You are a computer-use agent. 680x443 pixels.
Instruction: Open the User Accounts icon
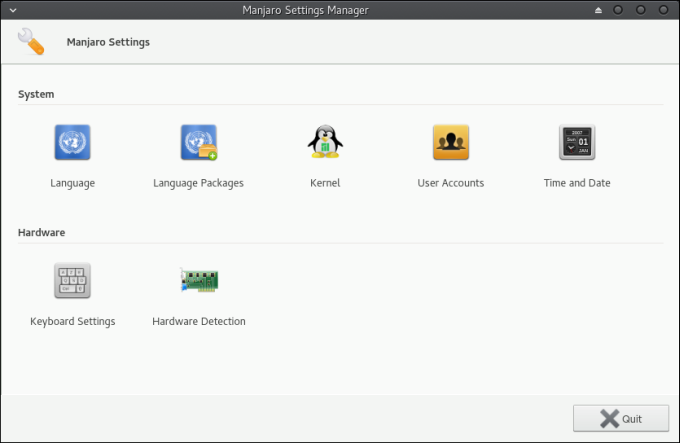(451, 142)
